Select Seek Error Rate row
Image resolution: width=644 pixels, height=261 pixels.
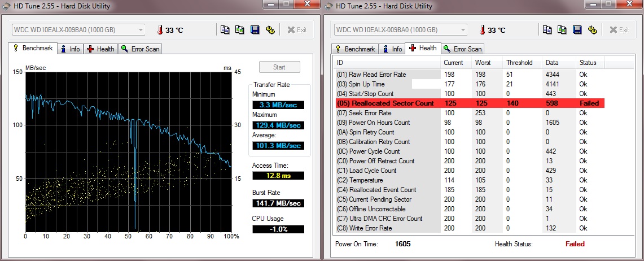pyautogui.click(x=470, y=112)
